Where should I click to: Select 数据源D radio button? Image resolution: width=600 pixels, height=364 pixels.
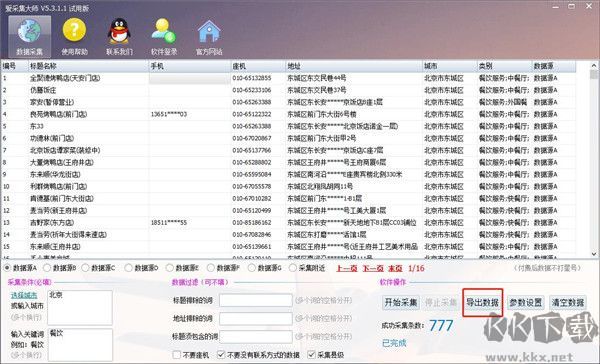click(x=129, y=268)
